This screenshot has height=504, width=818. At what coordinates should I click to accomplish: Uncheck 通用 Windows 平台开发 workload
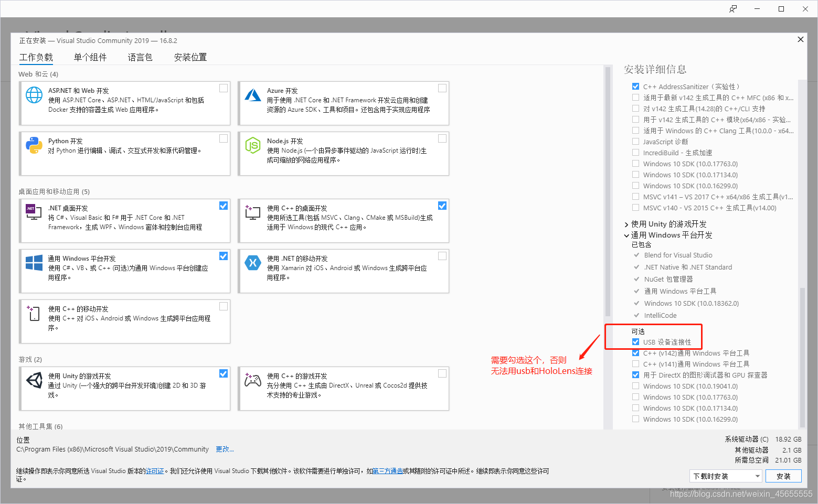click(224, 256)
